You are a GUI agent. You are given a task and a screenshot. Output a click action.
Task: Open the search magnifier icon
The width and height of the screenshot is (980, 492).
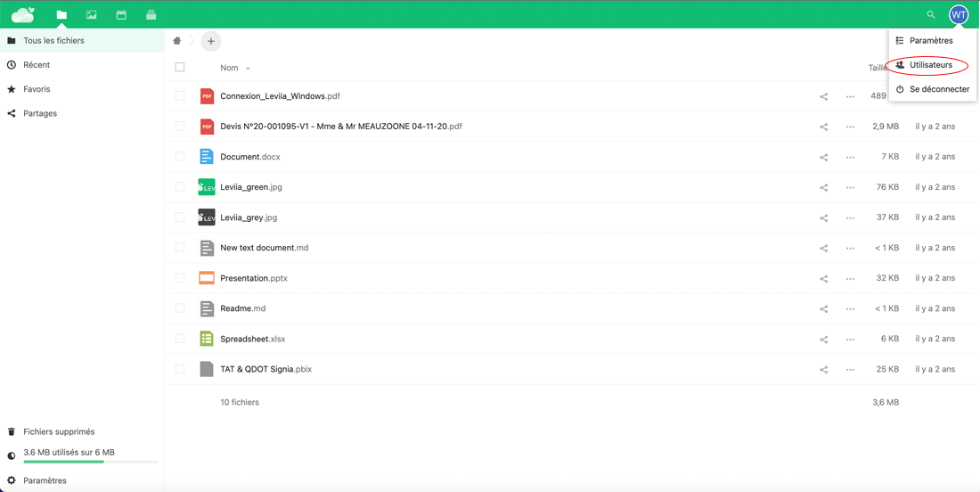pos(931,14)
